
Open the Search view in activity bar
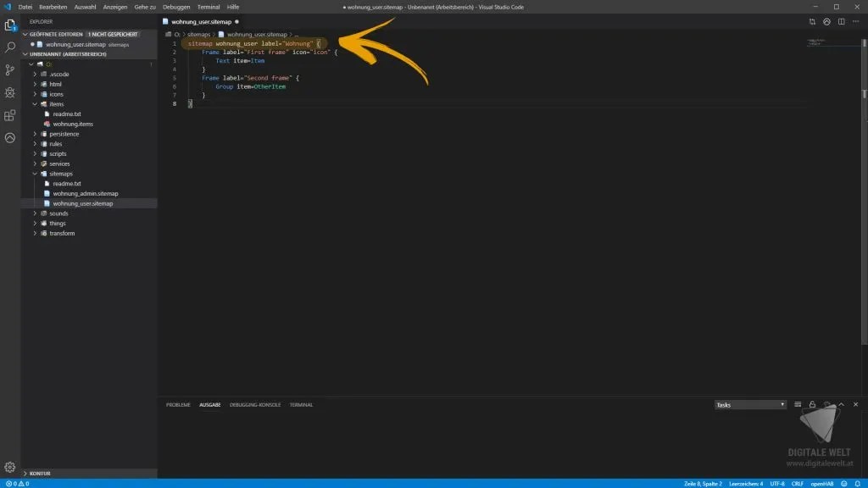pyautogui.click(x=10, y=47)
